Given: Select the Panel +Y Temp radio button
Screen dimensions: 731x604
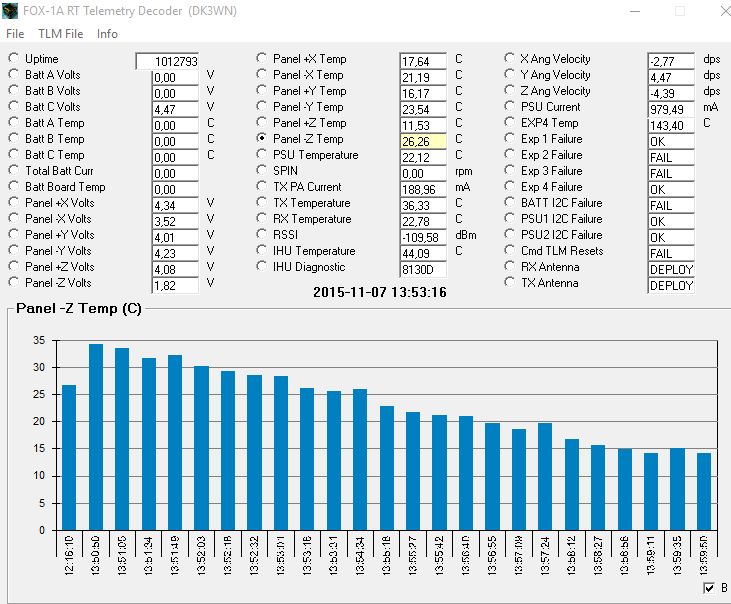Looking at the screenshot, I should tap(262, 90).
